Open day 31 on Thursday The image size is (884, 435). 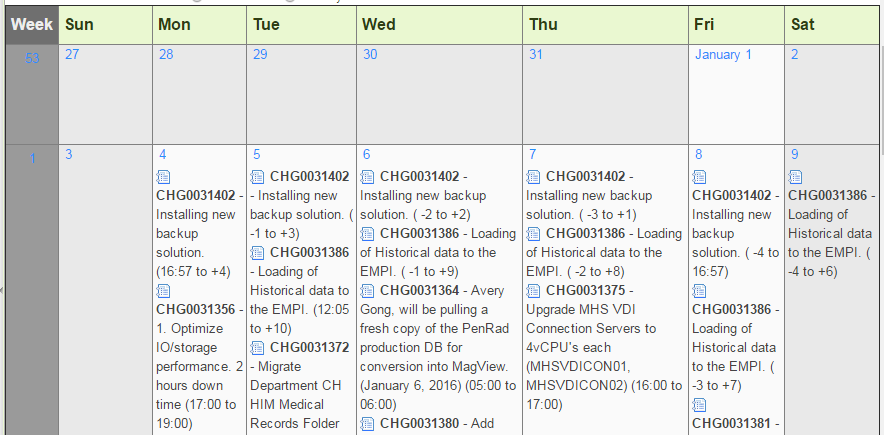click(536, 55)
